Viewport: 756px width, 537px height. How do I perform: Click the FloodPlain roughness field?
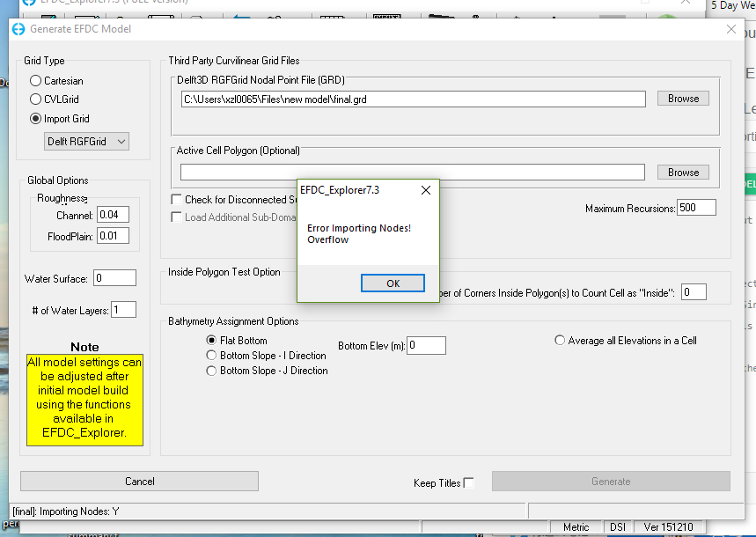(x=114, y=236)
